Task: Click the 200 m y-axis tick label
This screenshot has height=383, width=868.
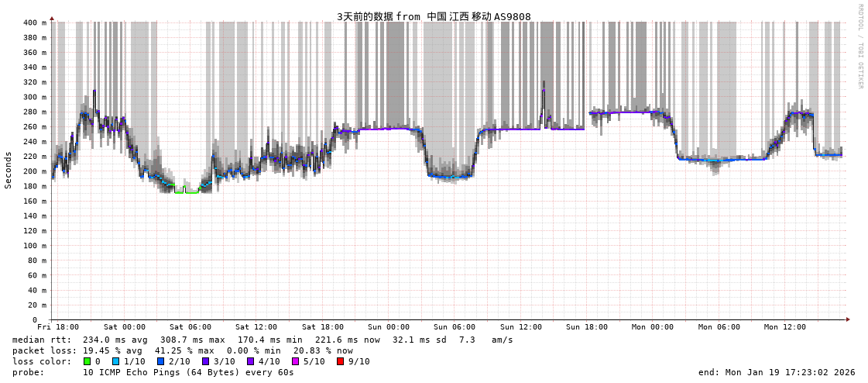Action: coord(34,171)
